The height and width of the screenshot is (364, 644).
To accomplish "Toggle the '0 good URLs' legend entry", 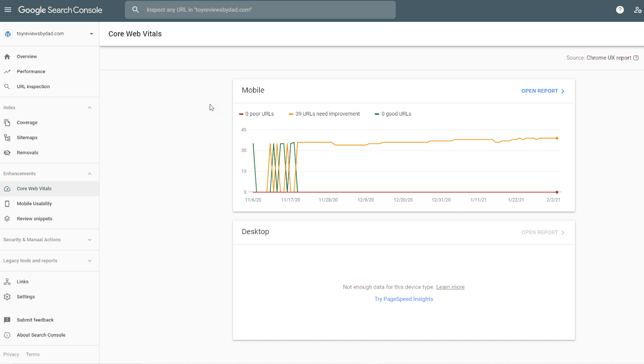I will pyautogui.click(x=392, y=114).
